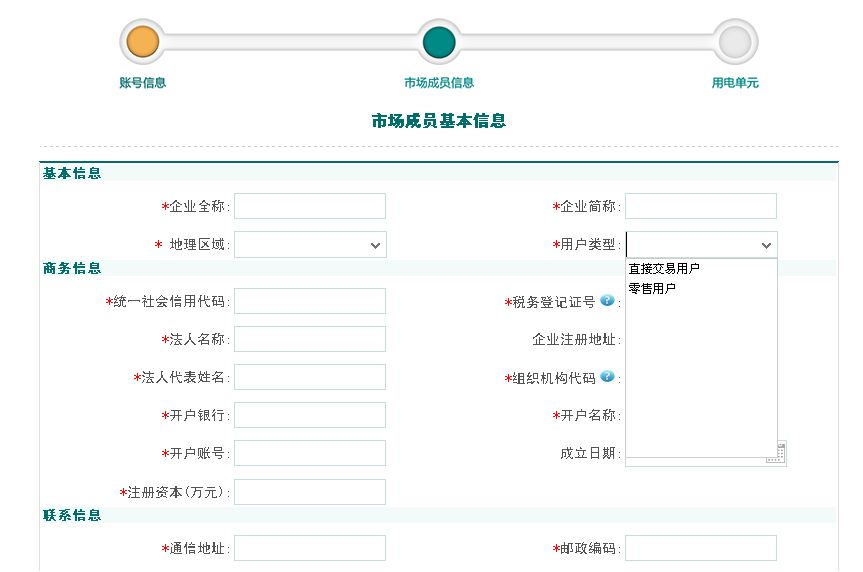This screenshot has height=572, width=863.
Task: Expand the 地理区域 dropdown
Action: [310, 245]
